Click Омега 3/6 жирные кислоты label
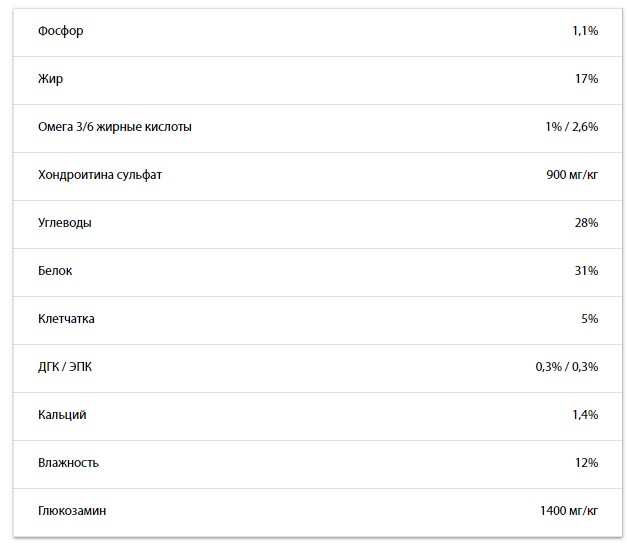This screenshot has width=627, height=545. 114,127
